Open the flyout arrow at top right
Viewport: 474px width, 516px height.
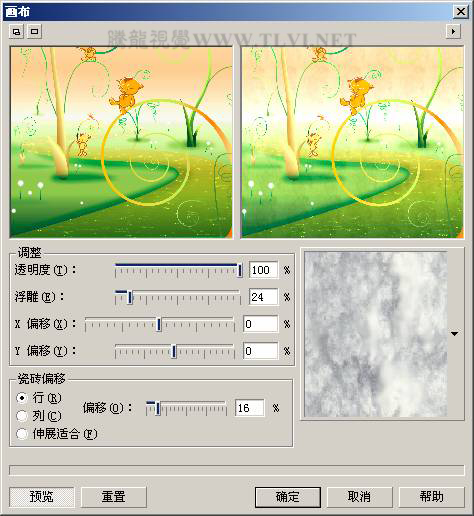(x=453, y=32)
